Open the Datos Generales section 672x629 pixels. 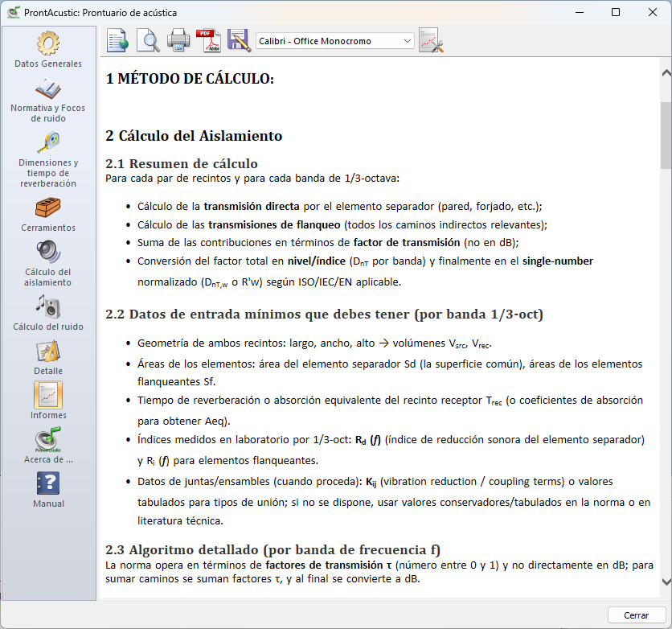tap(48, 49)
